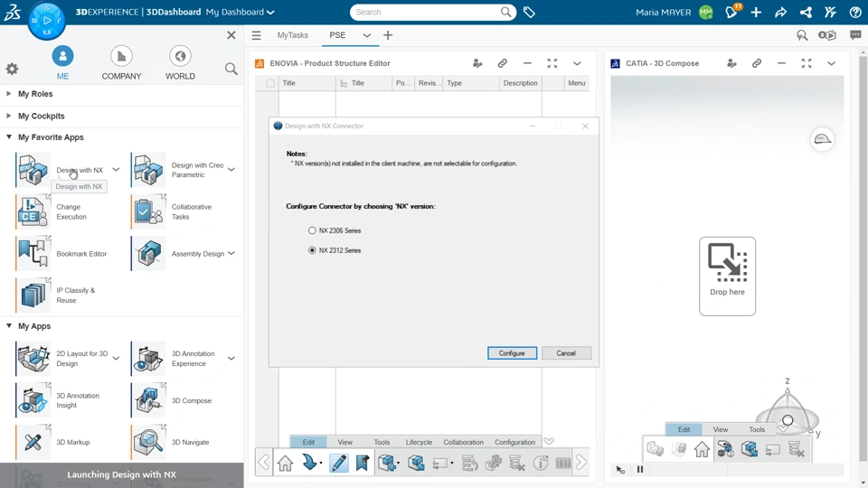The width and height of the screenshot is (868, 488).
Task: Open 3D Navigate app
Action: [148, 442]
